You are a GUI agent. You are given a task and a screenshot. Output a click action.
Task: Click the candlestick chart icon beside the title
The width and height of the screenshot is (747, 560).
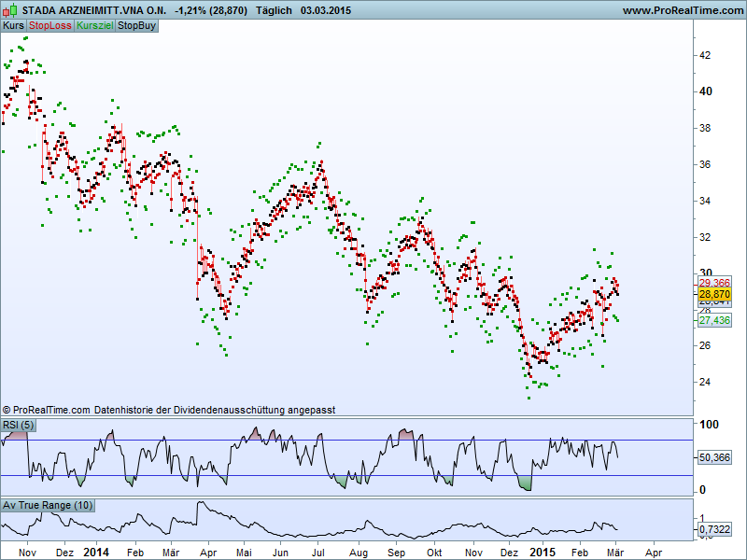pyautogui.click(x=10, y=10)
